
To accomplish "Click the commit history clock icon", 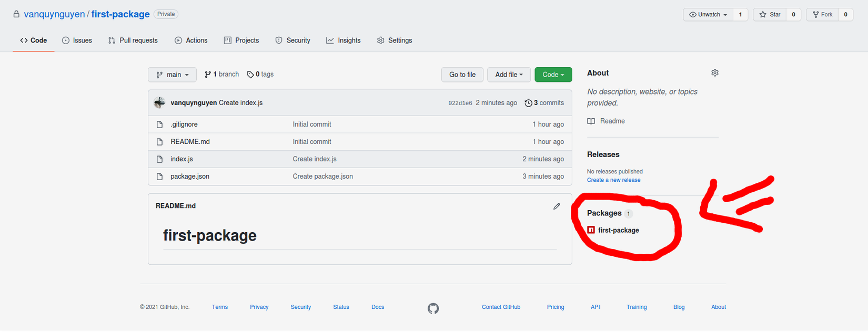I will pos(528,103).
